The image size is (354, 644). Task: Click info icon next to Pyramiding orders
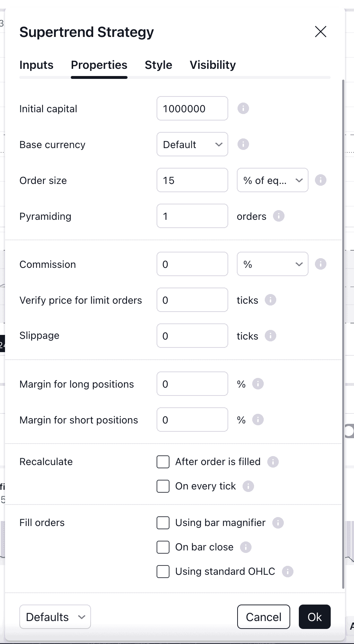pyautogui.click(x=279, y=216)
